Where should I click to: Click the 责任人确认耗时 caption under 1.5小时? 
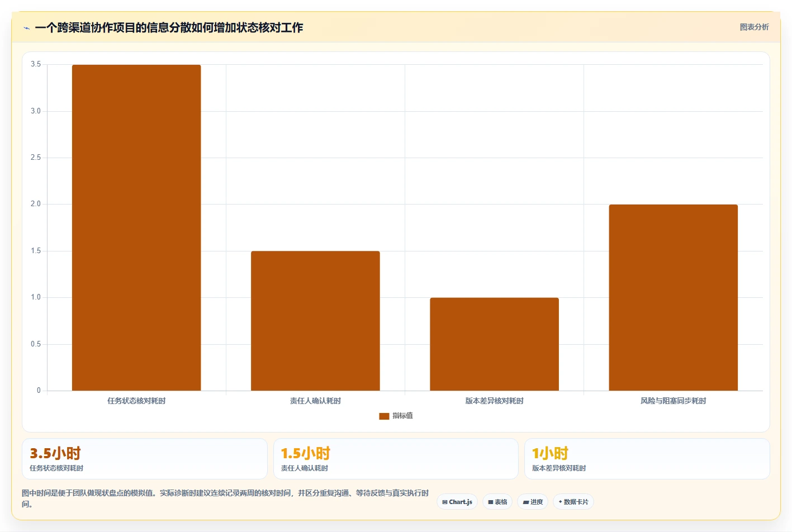(x=304, y=468)
